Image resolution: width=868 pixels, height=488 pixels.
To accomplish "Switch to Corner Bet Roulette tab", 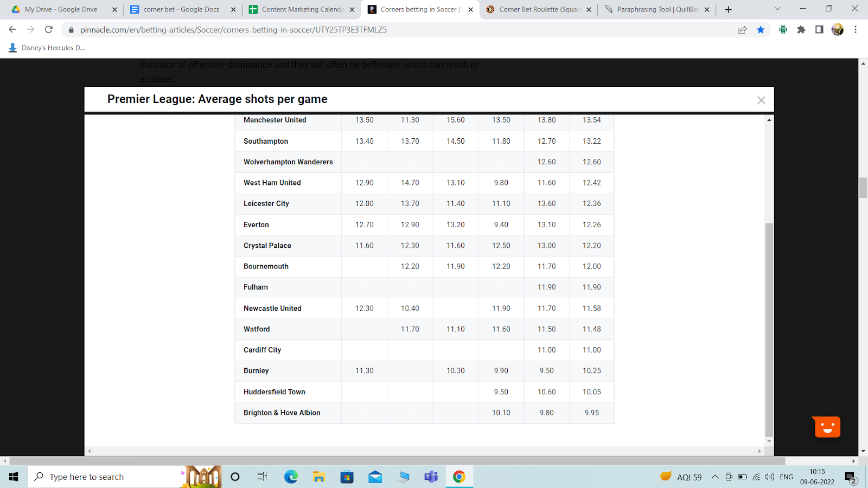I will (x=538, y=9).
